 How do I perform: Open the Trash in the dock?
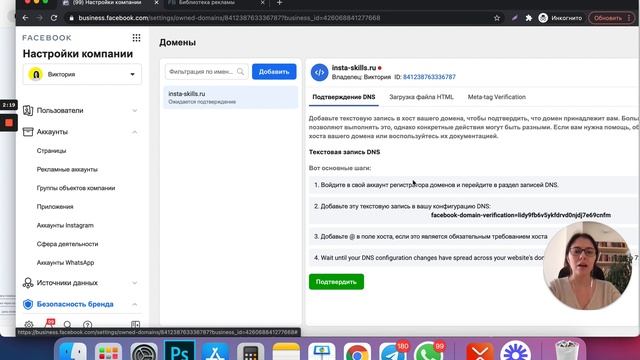(567, 350)
